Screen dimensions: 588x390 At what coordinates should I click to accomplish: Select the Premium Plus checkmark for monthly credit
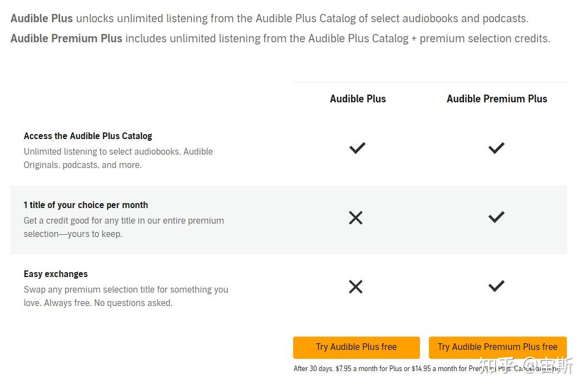[496, 216]
